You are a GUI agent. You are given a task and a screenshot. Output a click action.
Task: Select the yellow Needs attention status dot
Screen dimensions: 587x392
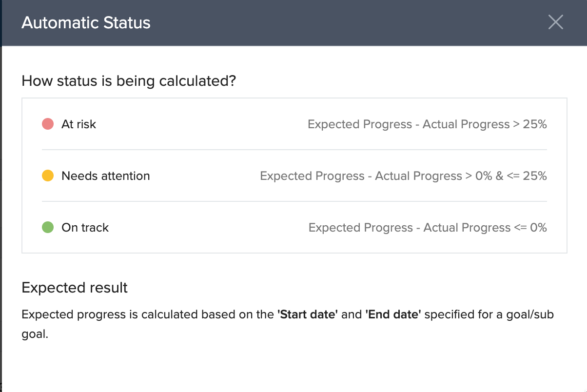click(48, 176)
